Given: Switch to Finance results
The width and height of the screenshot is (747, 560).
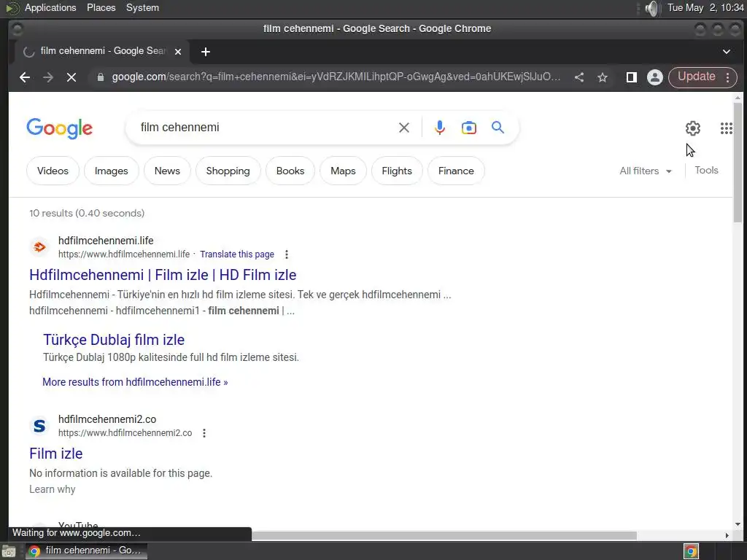Looking at the screenshot, I should pos(456,171).
